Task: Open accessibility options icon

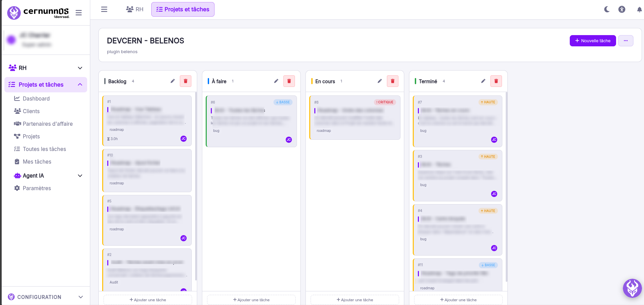Action: click(622, 9)
